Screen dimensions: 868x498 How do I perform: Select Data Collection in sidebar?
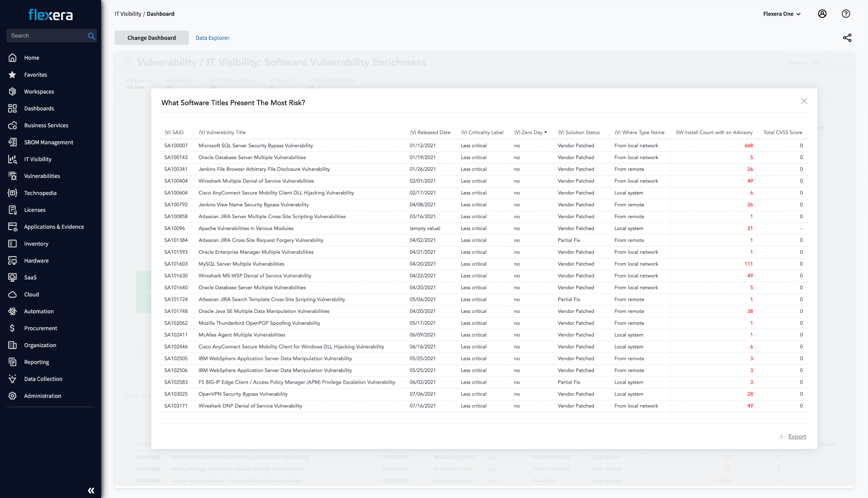43,379
